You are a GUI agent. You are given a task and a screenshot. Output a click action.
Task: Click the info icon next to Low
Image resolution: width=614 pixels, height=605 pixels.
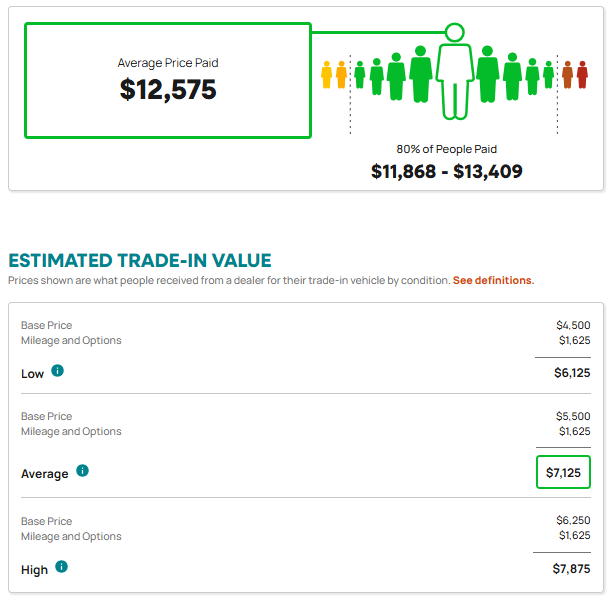pos(58,370)
